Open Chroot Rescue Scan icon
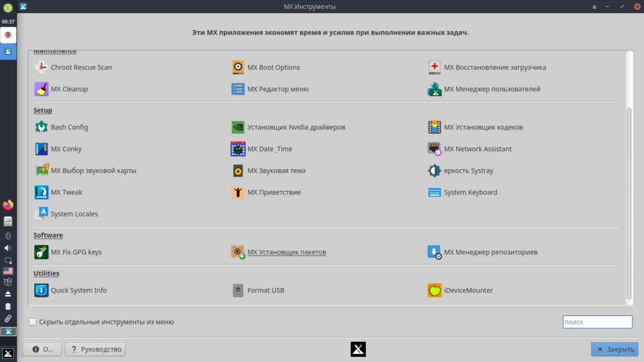The width and height of the screenshot is (644, 362). (41, 67)
